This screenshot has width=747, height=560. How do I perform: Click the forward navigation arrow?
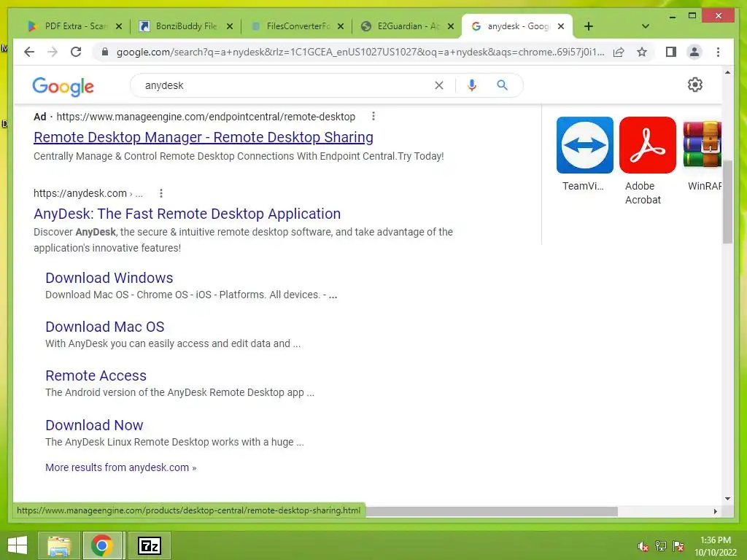coord(53,52)
